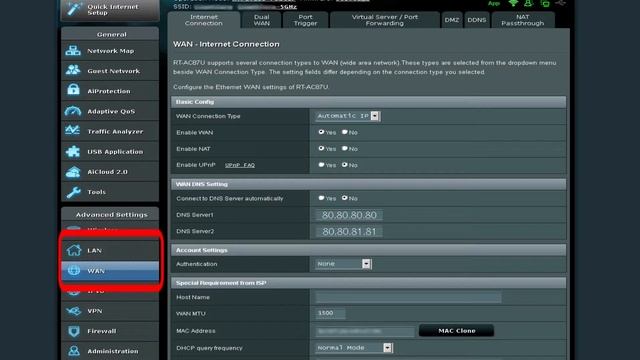
Task: Click the Network Map icon
Action: coord(73,51)
